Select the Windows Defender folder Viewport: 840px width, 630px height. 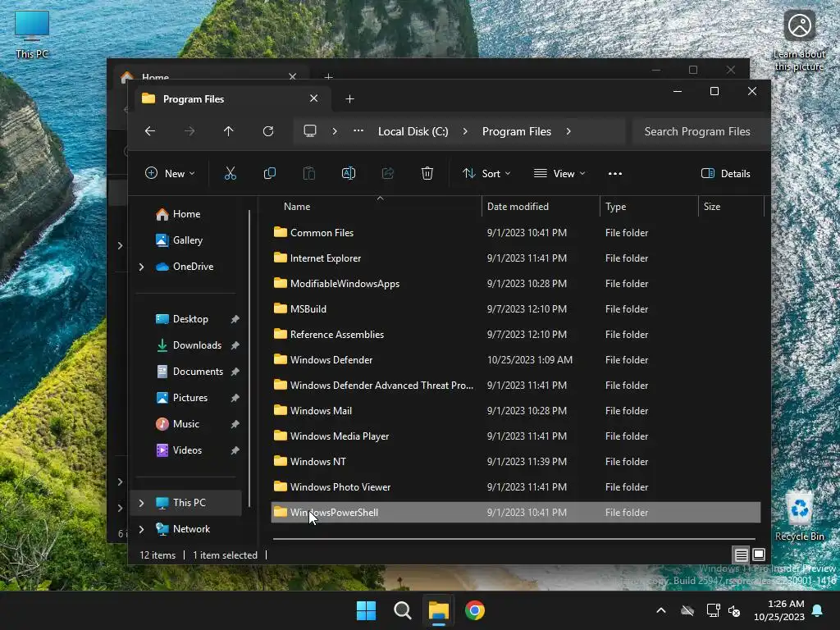click(x=517, y=360)
